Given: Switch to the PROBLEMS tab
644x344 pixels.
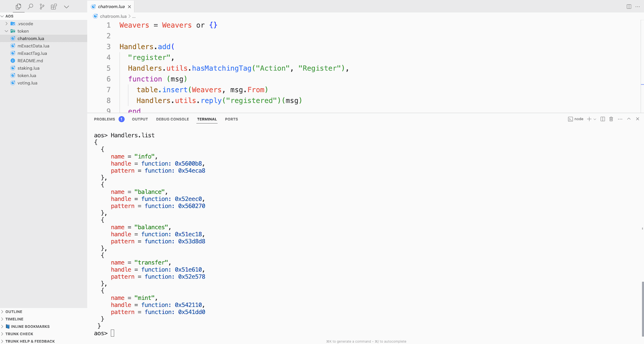Looking at the screenshot, I should 105,119.
